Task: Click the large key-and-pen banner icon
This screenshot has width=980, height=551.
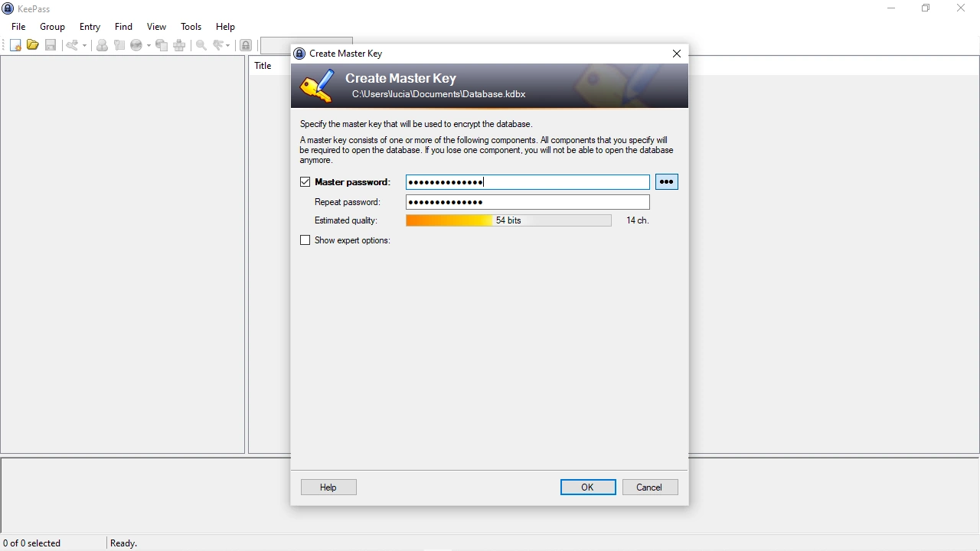Action: pos(317,86)
